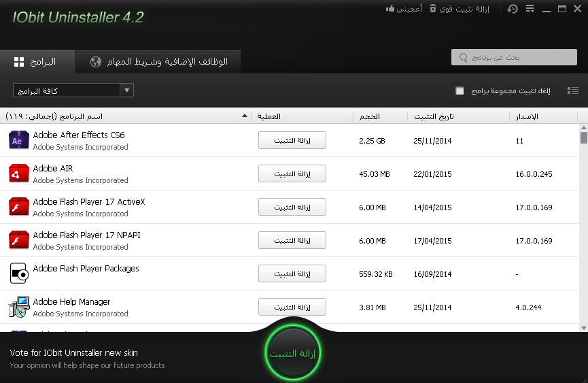Image resolution: width=588 pixels, height=383 pixels.
Task: Click the Adobe Help Manager icon
Action: pyautogui.click(x=19, y=307)
